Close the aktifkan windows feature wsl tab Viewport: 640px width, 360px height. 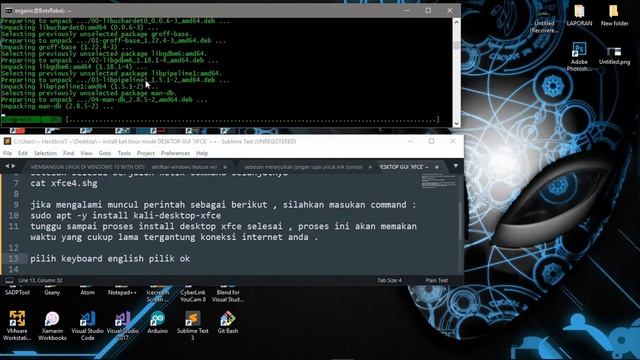pyautogui.click(x=225, y=167)
